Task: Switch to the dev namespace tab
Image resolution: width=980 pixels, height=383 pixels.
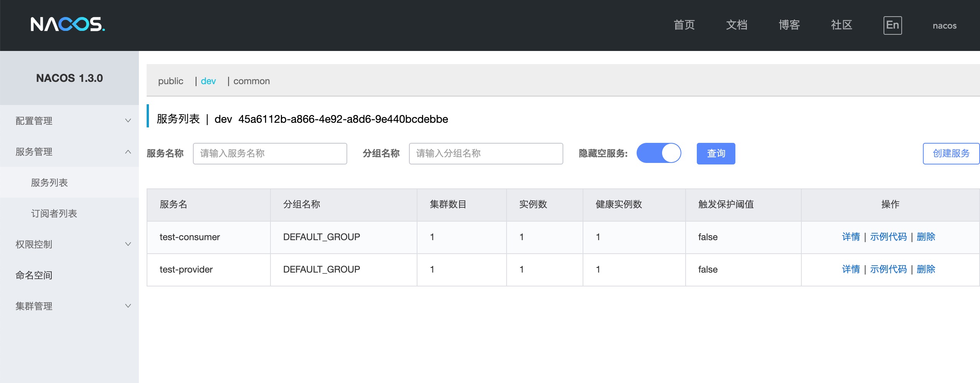Action: (x=208, y=81)
